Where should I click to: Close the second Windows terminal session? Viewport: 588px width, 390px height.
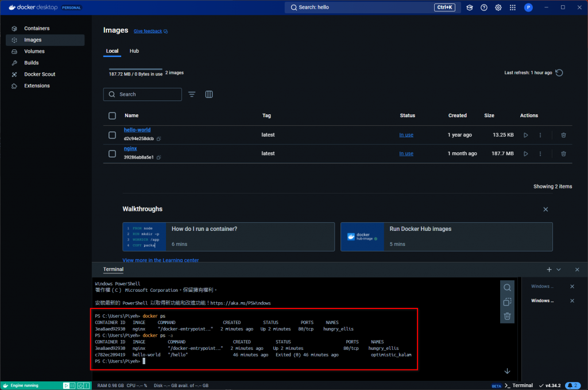click(x=572, y=301)
